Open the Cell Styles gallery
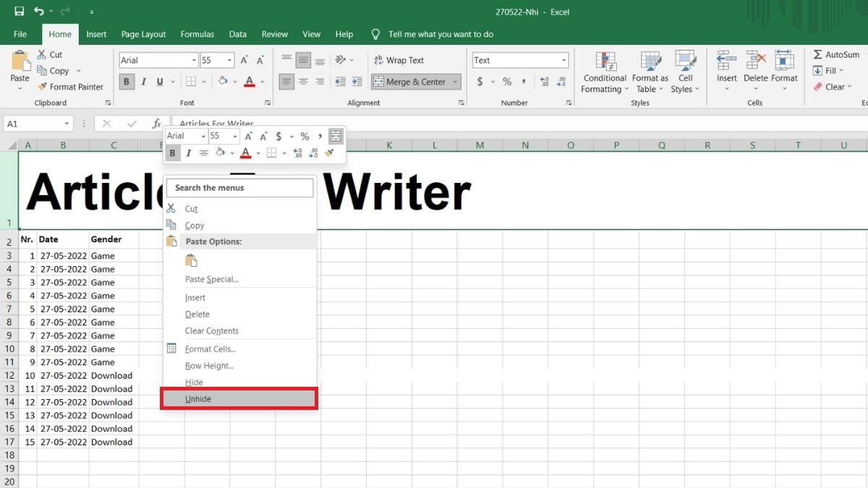The height and width of the screenshot is (488, 868). [685, 72]
